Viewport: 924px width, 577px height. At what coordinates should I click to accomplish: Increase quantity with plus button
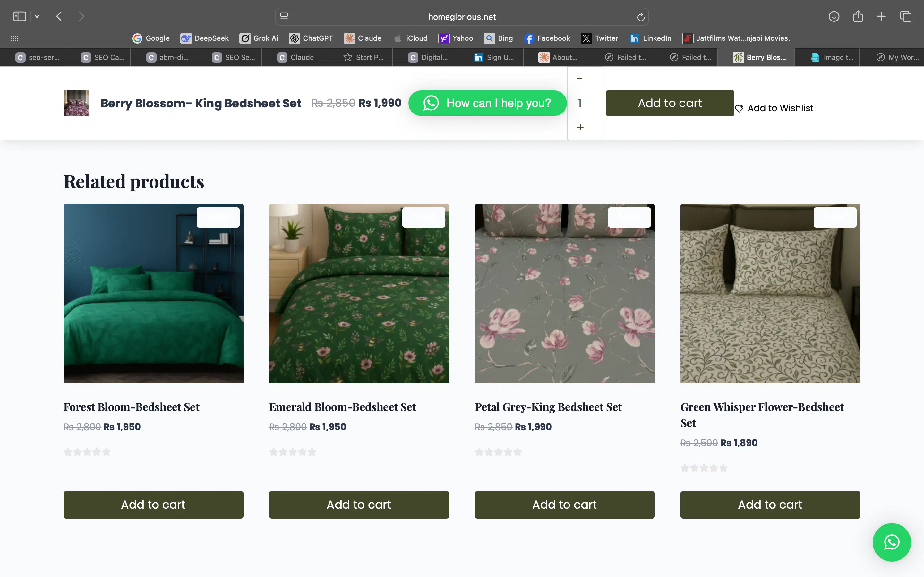580,127
